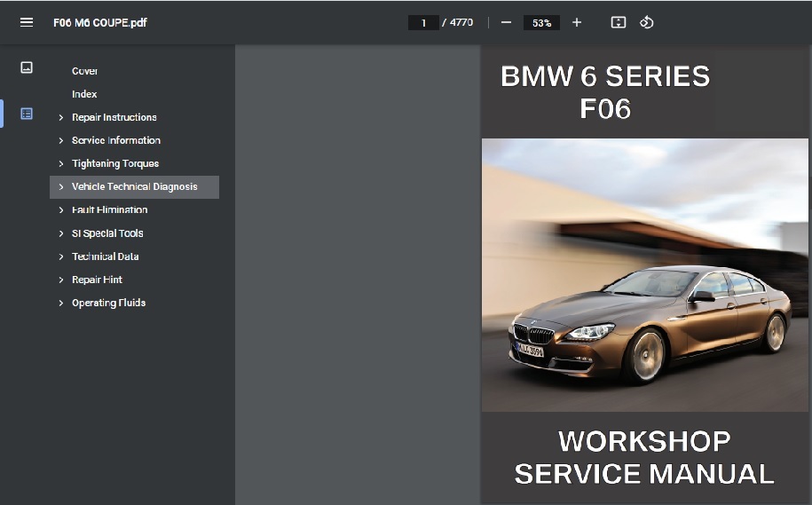Screen dimensions: 812x505
Task: Open the Cover bookmark
Action: [84, 71]
